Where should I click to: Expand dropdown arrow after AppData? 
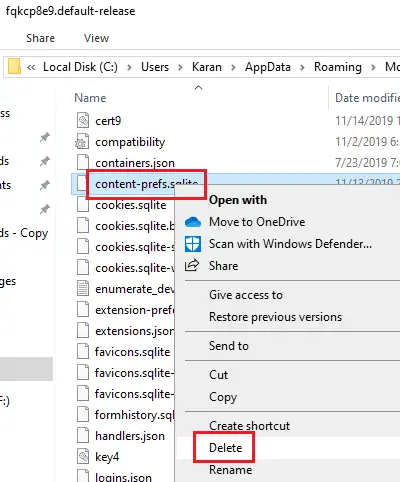pyautogui.click(x=302, y=67)
